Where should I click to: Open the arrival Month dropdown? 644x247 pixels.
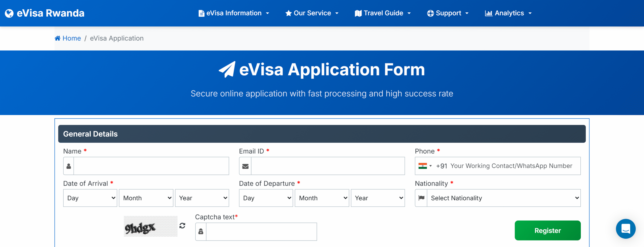146,198
